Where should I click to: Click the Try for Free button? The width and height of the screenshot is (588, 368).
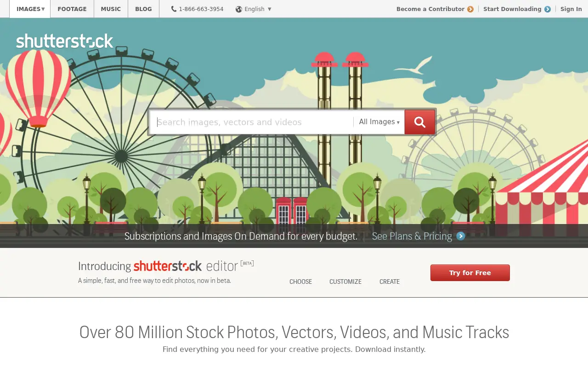(x=470, y=273)
